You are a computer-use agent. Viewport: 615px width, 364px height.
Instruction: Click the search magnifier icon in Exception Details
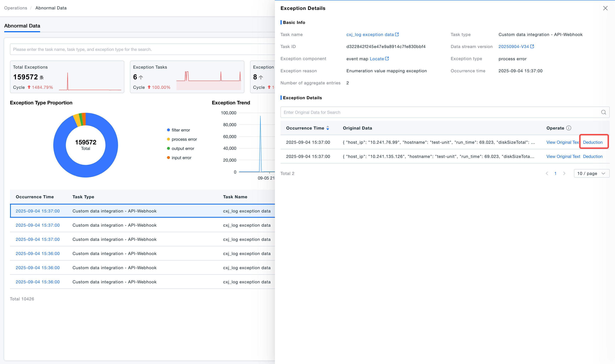pyautogui.click(x=603, y=112)
